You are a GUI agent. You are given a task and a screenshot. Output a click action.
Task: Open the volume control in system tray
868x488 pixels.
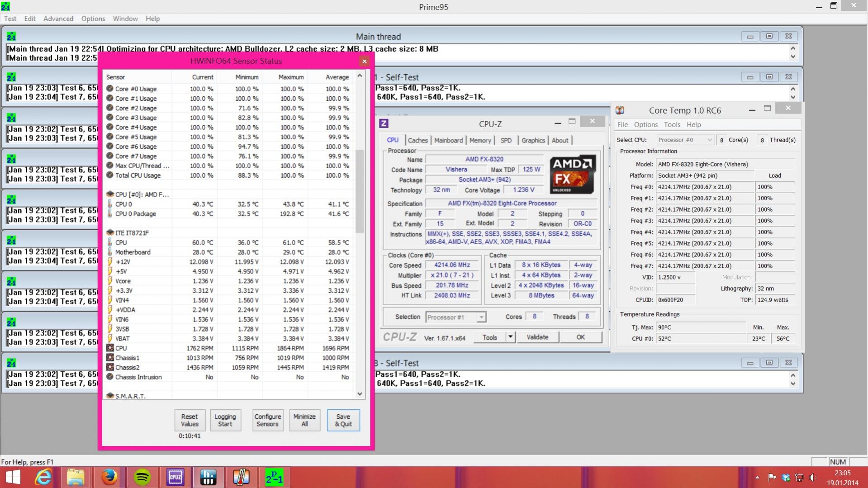(813, 478)
